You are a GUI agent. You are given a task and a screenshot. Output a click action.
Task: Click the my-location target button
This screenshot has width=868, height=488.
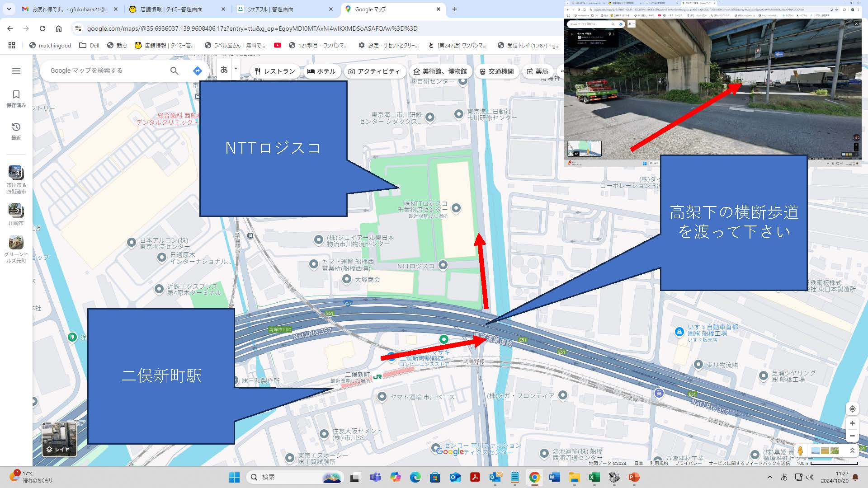point(852,409)
